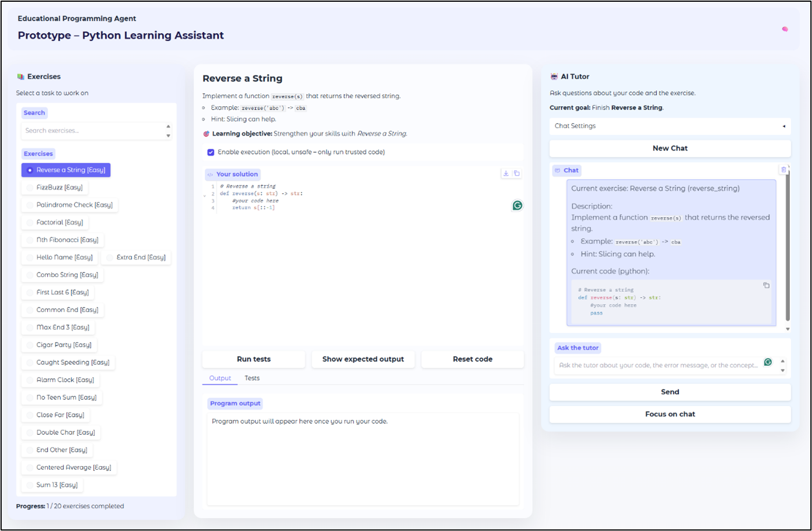This screenshot has width=812, height=531.
Task: Click the chat panel scrollbar thumb
Action: click(787, 245)
